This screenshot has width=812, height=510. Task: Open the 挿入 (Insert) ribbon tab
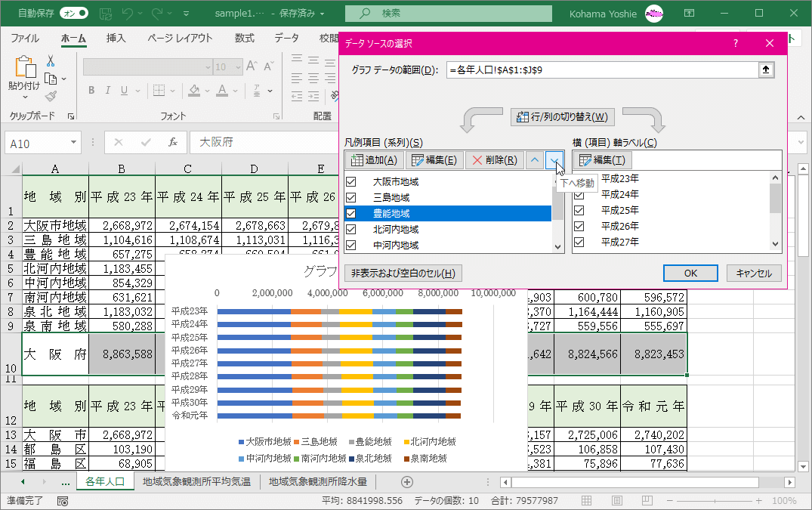click(x=116, y=38)
